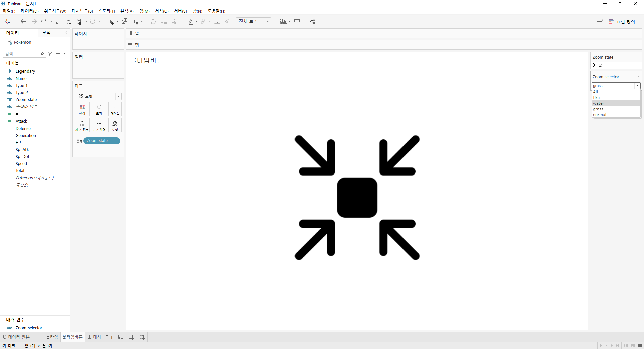Expand the new worksheet dropdown arrow
Screen dimensions: 644x349
coord(117,22)
